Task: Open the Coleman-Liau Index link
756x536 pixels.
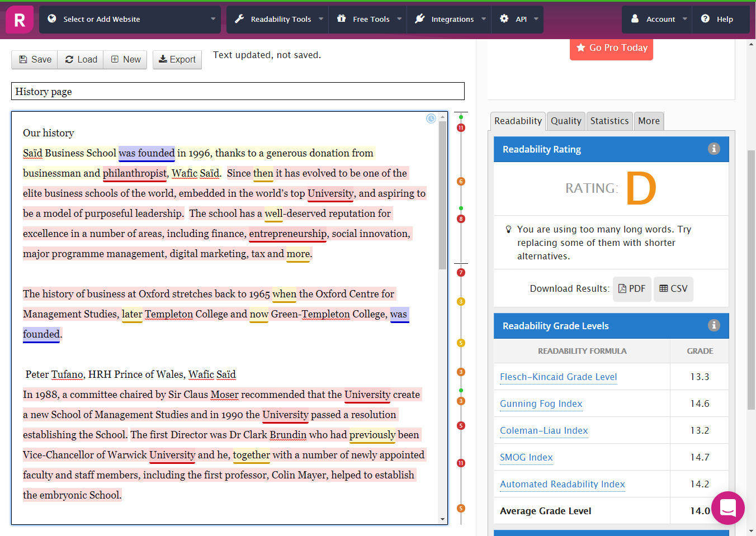Action: (x=544, y=430)
